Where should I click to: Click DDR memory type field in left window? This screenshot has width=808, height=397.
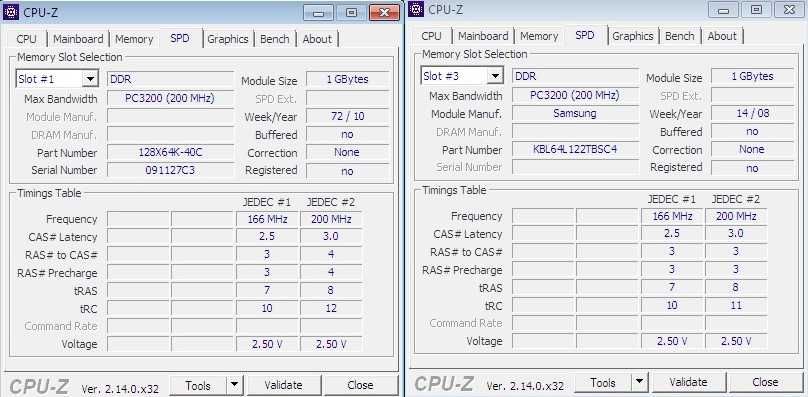coord(170,79)
